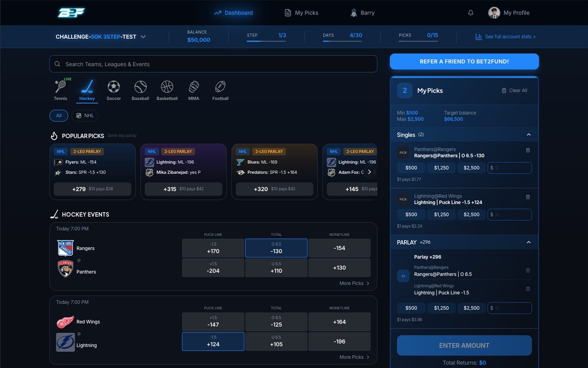Expand More Picks for Rangers game

click(354, 283)
